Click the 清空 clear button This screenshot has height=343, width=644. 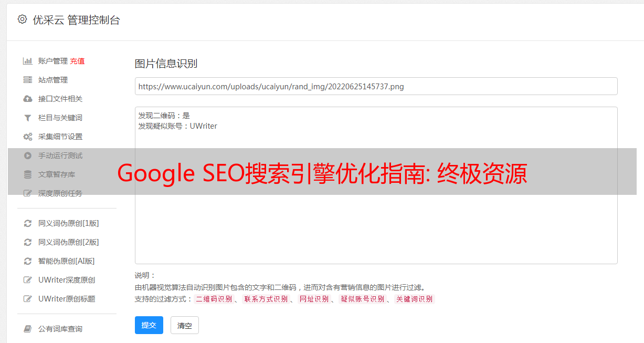tap(185, 325)
